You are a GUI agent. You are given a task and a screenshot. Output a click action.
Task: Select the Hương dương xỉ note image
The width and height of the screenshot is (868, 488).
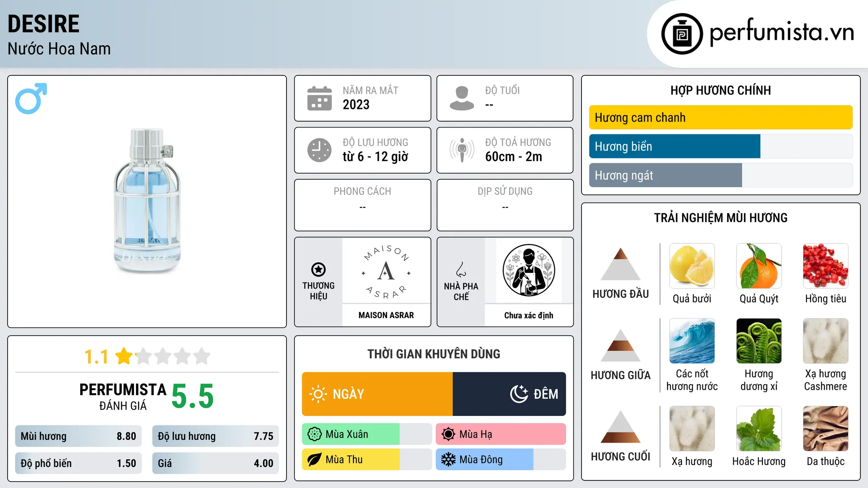pyautogui.click(x=759, y=341)
